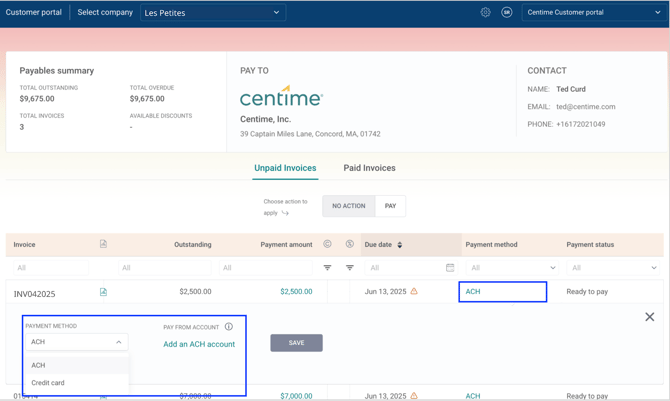Screen dimensions: 670x401
Task: Click the Pay from account info icon
Action: 229,327
